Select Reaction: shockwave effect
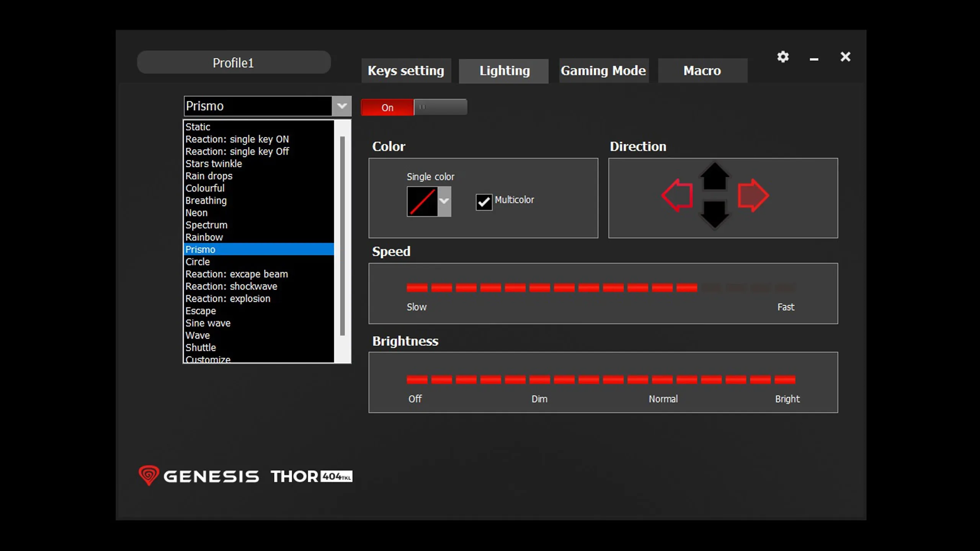This screenshot has width=980, height=551. pos(259,286)
